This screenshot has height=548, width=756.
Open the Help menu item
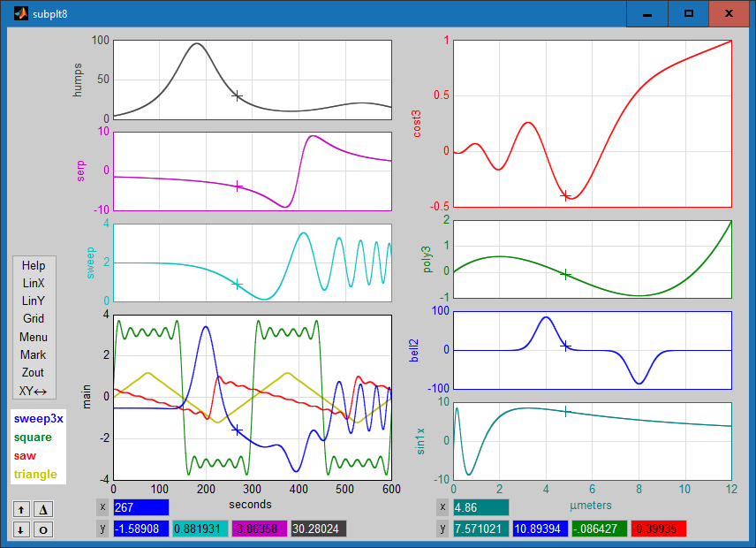coord(34,266)
